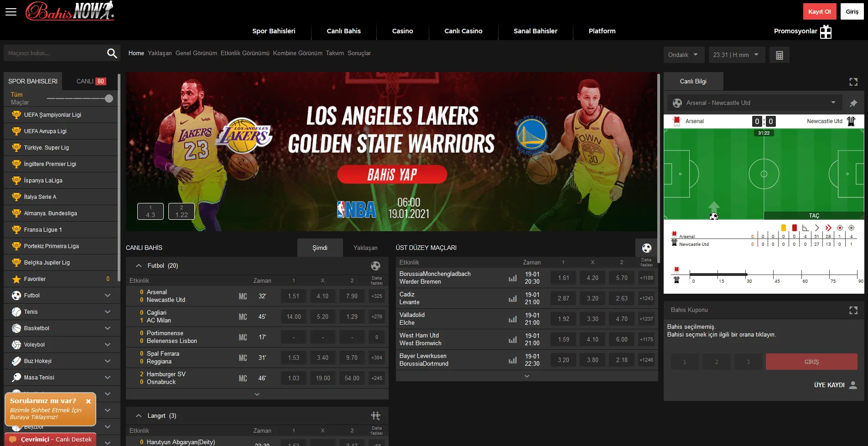Click the Tenis ball icon
The image size is (868, 446).
[x=16, y=312]
